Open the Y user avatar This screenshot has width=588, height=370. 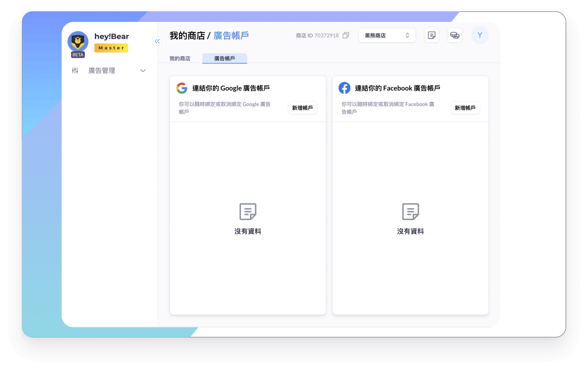pyautogui.click(x=479, y=35)
